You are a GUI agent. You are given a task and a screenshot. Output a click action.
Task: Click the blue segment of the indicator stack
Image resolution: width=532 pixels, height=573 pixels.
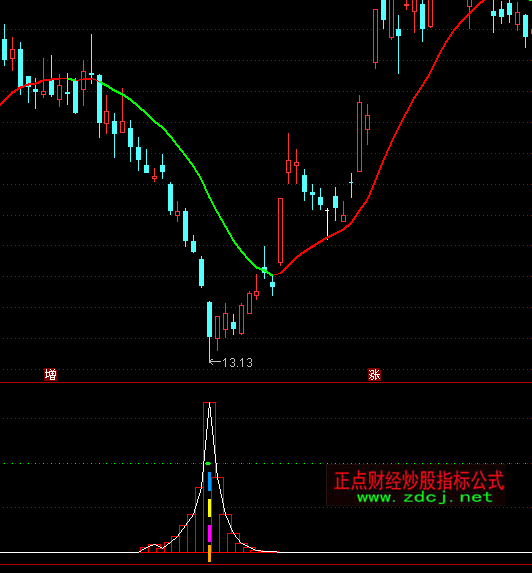[x=210, y=481]
